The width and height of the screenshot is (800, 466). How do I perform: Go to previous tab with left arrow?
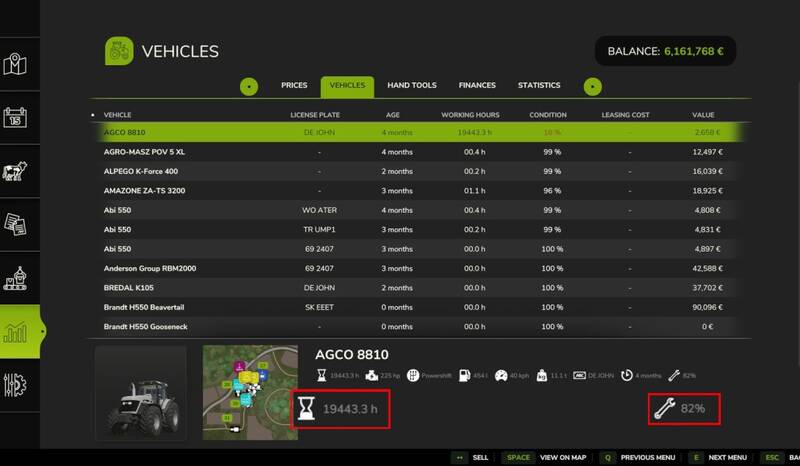tap(249, 87)
